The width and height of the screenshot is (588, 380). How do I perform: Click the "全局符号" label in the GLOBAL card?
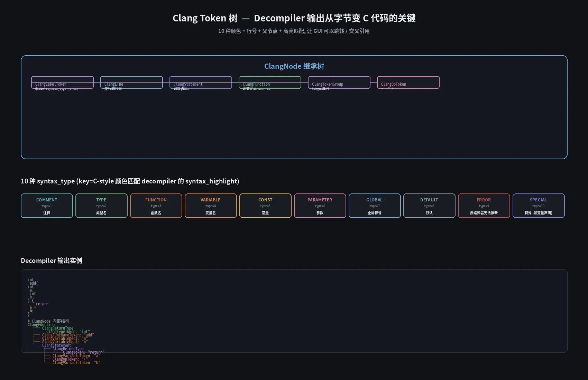[375, 213]
